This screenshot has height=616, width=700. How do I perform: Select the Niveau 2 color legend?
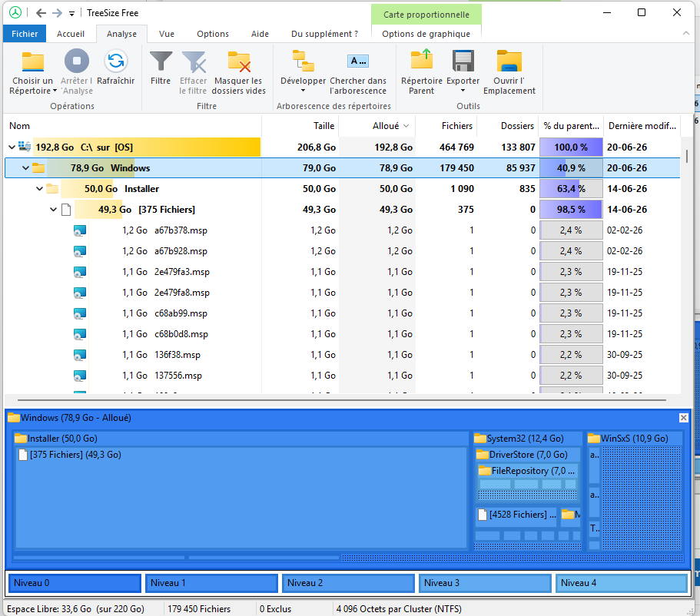coord(348,583)
